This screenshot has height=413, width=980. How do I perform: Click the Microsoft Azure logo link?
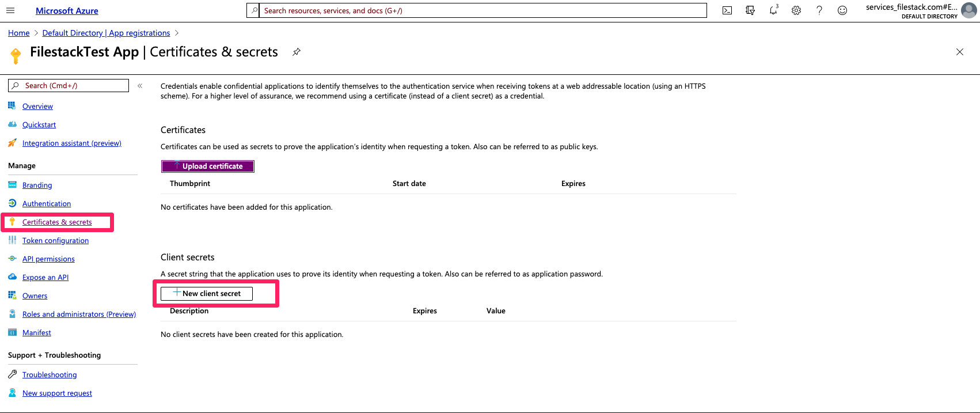tap(67, 11)
